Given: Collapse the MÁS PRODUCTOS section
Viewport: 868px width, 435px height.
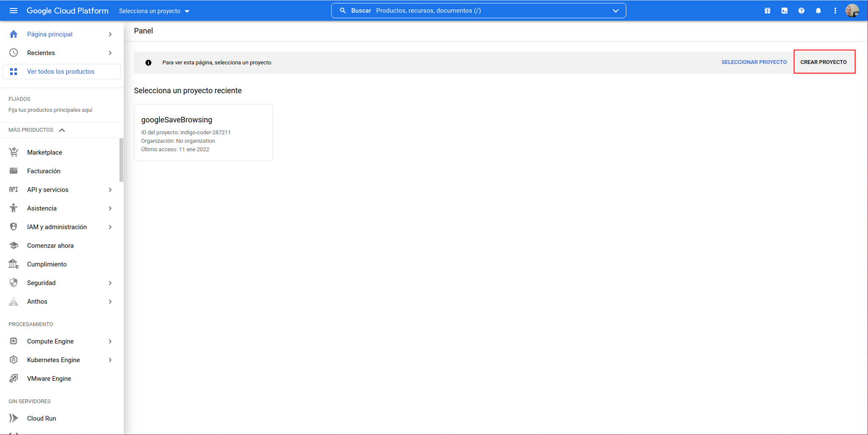Looking at the screenshot, I should tap(62, 130).
